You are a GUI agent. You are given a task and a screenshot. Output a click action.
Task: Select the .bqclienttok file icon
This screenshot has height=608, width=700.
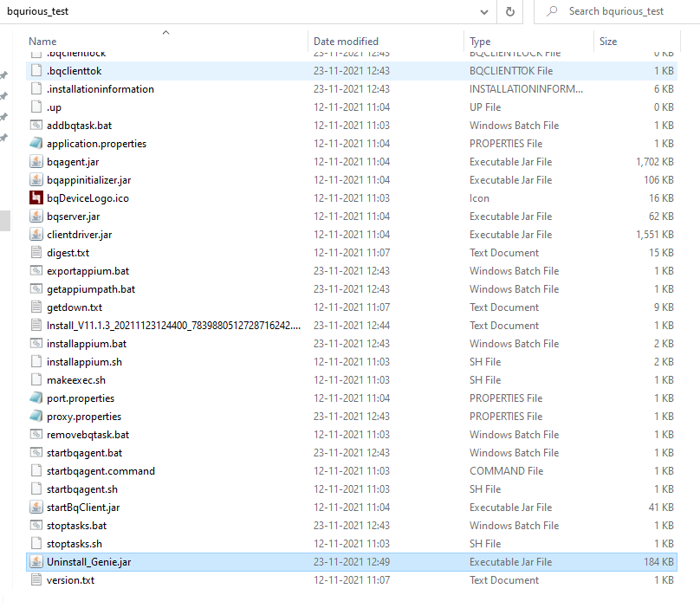tap(36, 70)
